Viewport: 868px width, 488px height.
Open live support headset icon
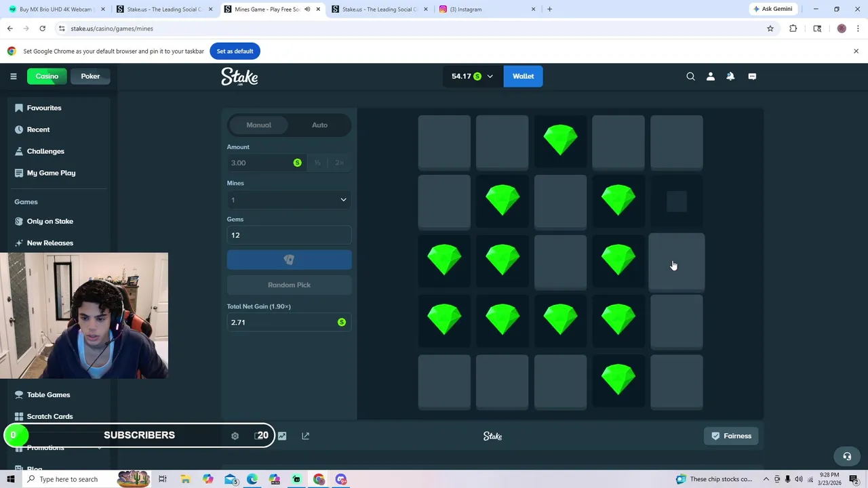(x=846, y=456)
